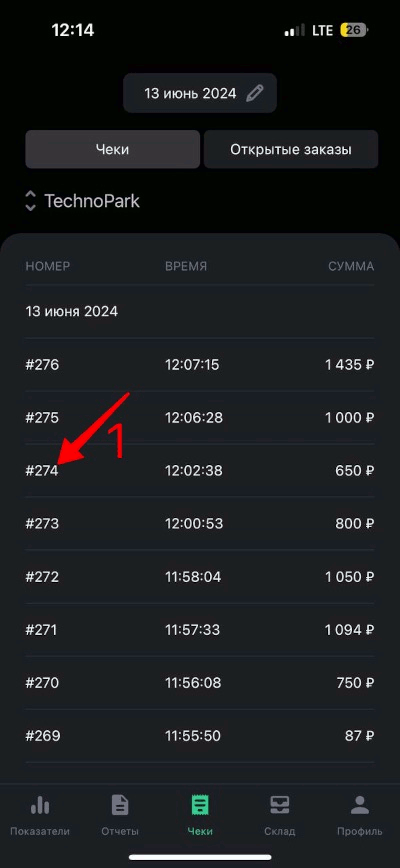Expand the TechnoPark location selector arrows

[x=30, y=200]
